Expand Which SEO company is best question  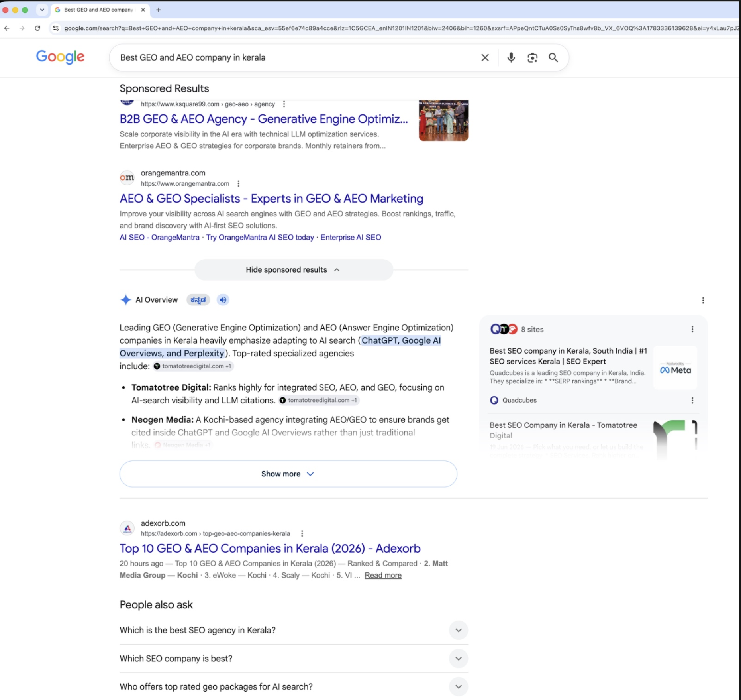(x=294, y=659)
